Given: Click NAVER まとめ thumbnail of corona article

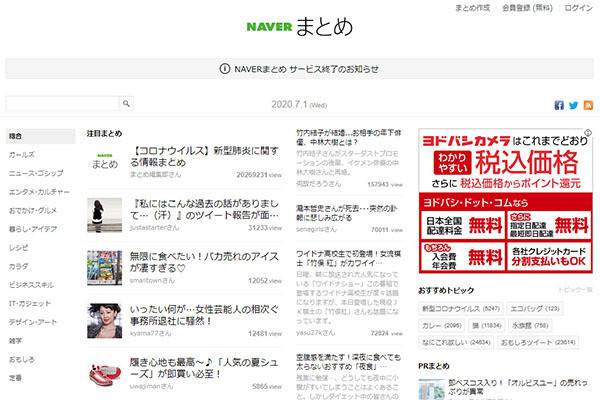Looking at the screenshot, I should pyautogui.click(x=104, y=162).
